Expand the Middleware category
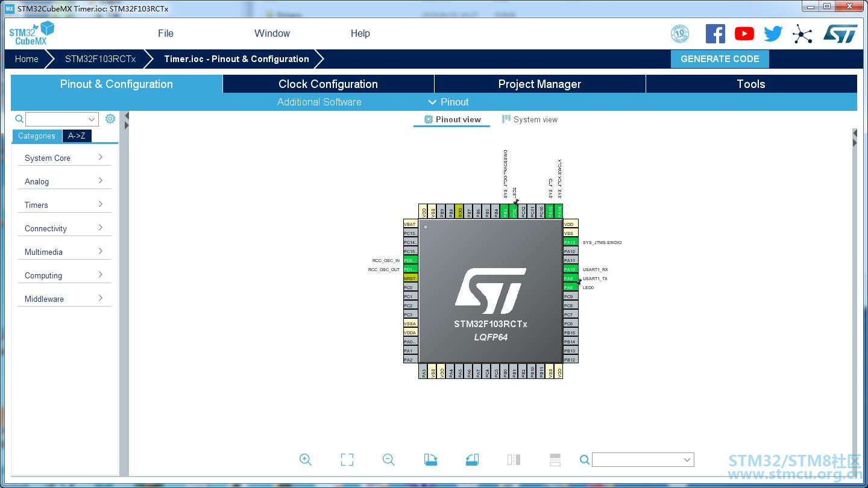Screen dimensions: 868x488 (x=64, y=299)
